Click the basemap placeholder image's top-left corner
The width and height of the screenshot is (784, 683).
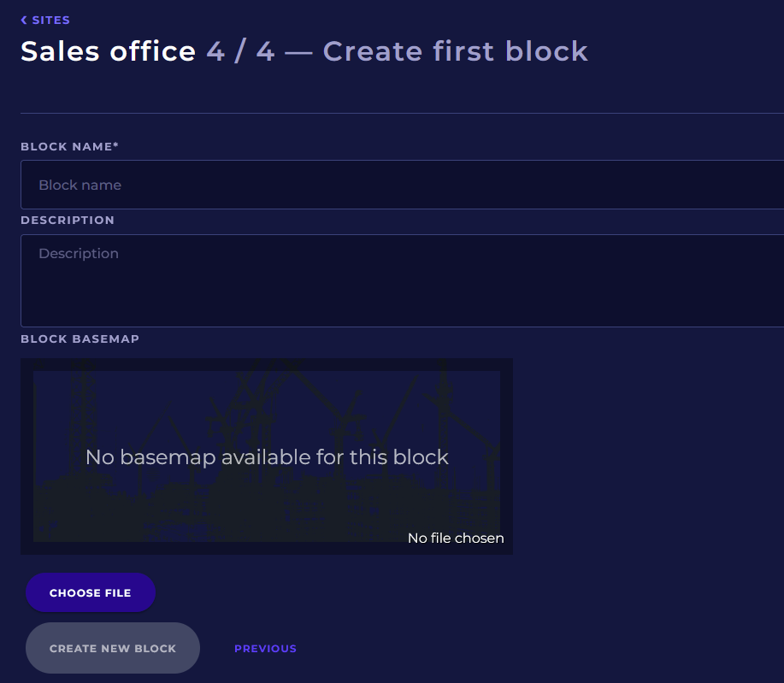tap(36, 374)
